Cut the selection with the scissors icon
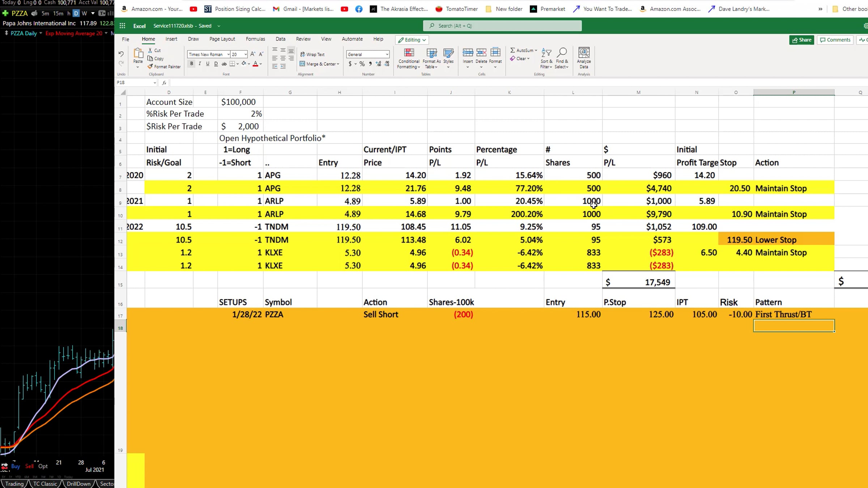 [x=150, y=50]
